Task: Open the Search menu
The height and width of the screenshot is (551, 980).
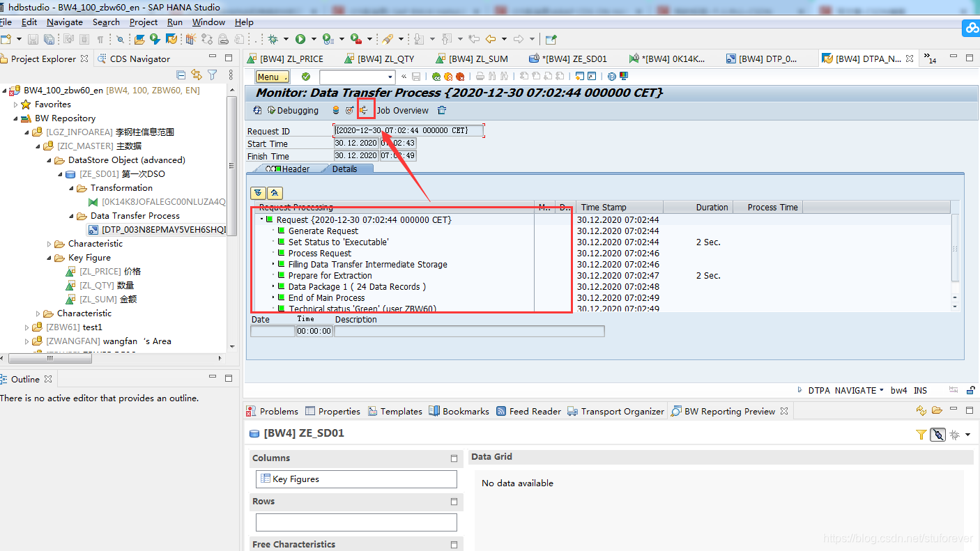Action: coord(106,22)
